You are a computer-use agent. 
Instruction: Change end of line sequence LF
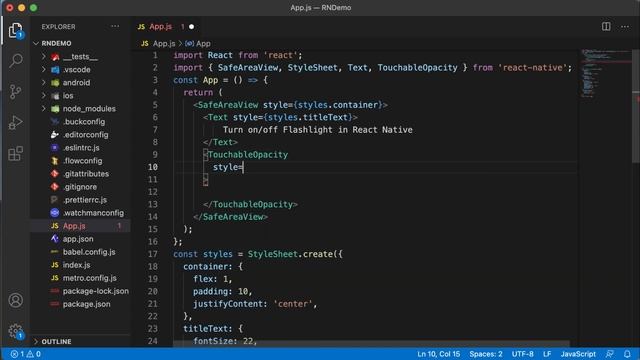pyautogui.click(x=547, y=354)
